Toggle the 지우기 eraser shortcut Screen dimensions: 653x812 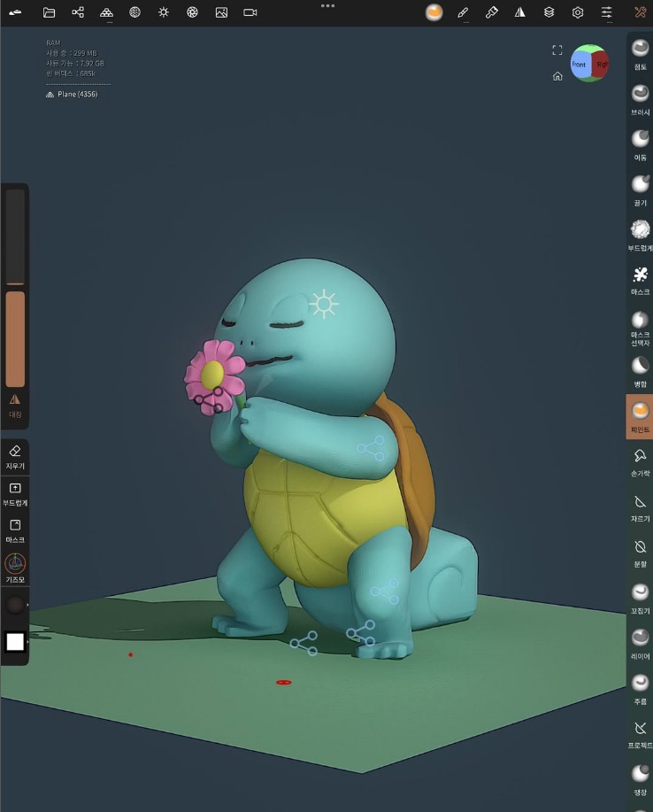coord(15,457)
